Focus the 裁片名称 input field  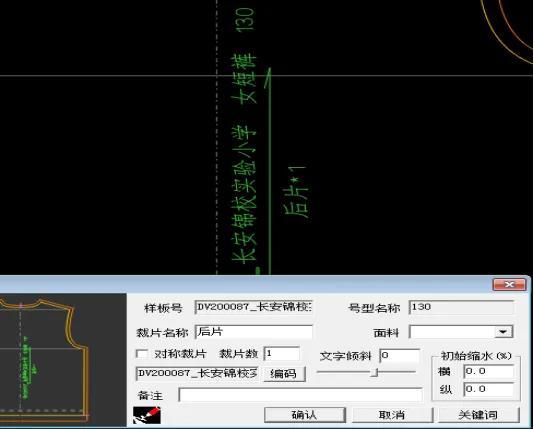pyautogui.click(x=254, y=332)
